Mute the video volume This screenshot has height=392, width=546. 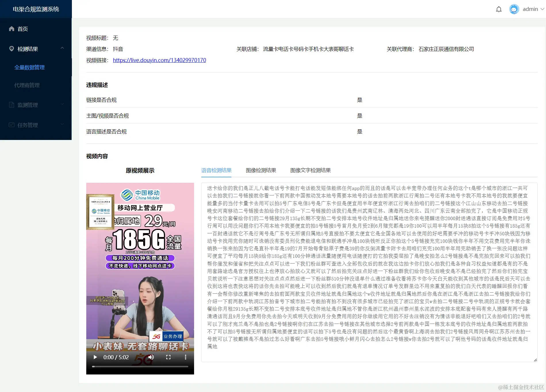point(152,357)
